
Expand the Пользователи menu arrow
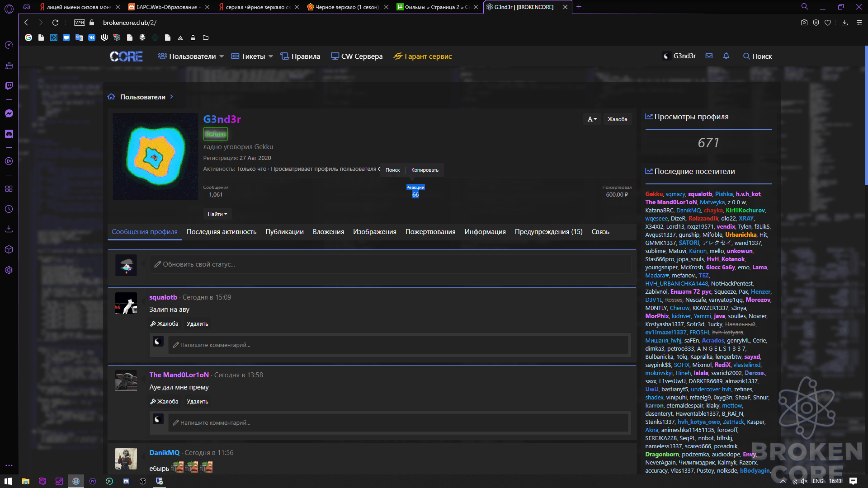pyautogui.click(x=222, y=56)
